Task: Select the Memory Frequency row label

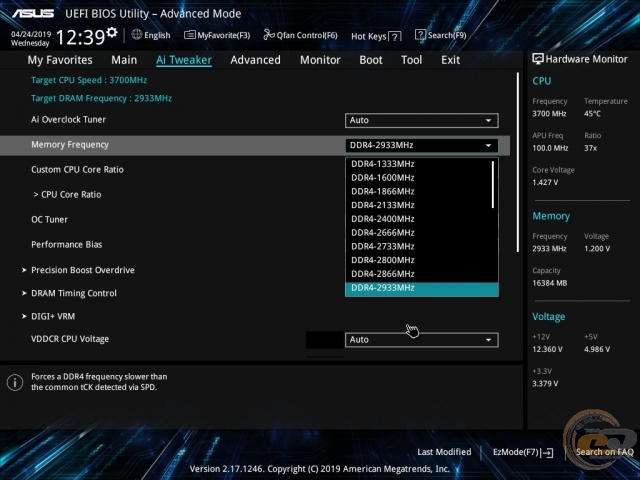Action: [x=70, y=145]
